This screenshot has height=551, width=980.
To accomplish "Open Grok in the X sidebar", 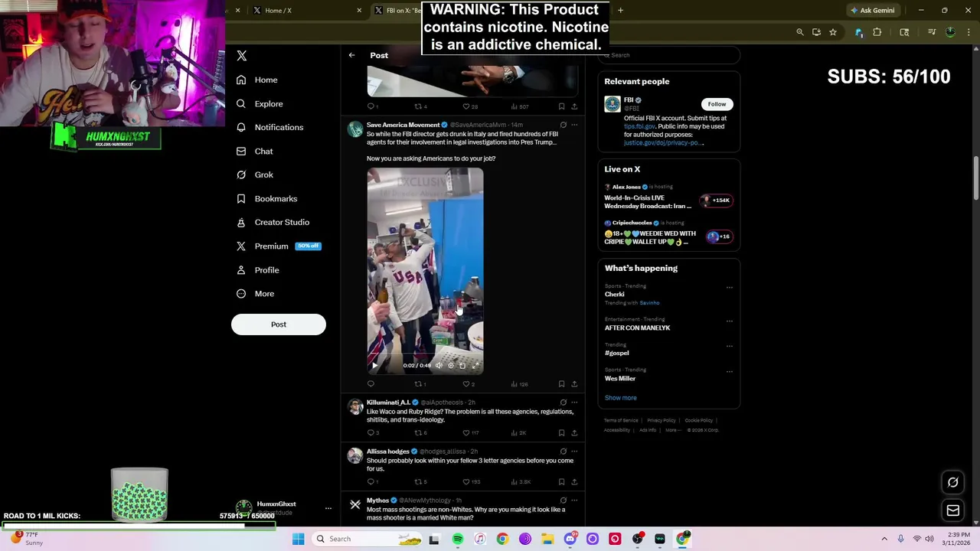I will click(255, 174).
